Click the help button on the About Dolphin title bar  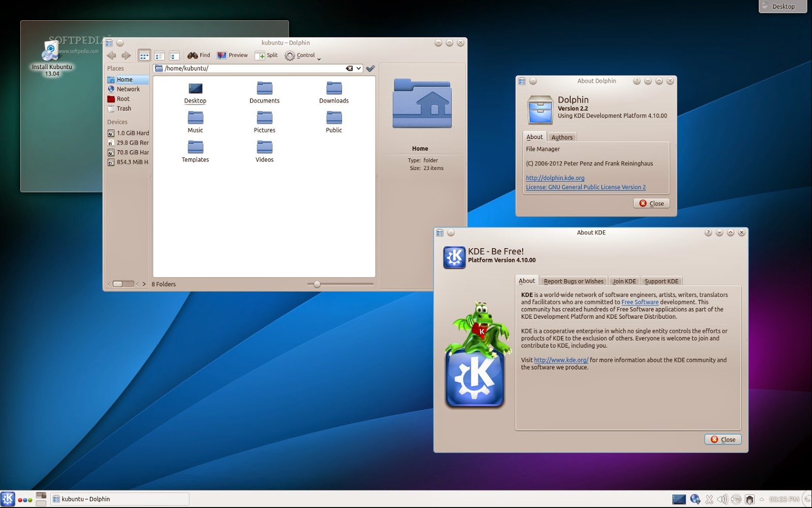(x=637, y=81)
